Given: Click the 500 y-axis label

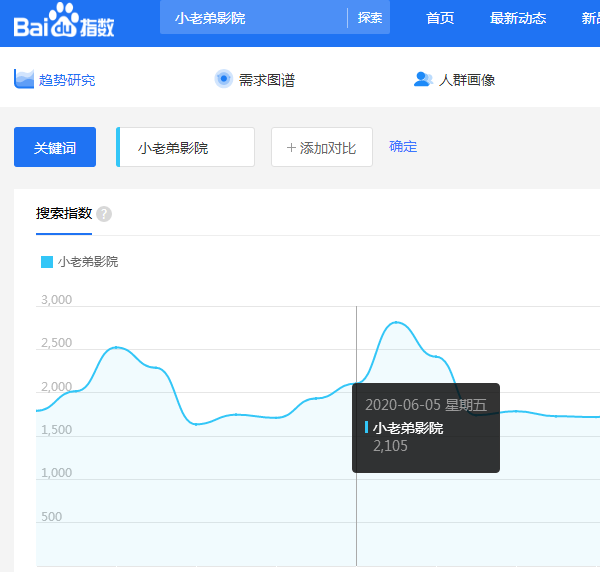Looking at the screenshot, I should tap(51, 517).
